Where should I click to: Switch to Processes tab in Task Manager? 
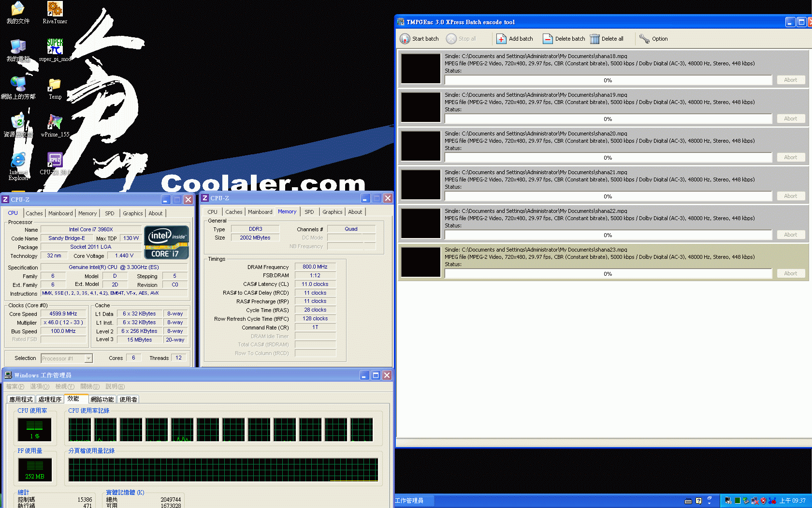tap(50, 399)
